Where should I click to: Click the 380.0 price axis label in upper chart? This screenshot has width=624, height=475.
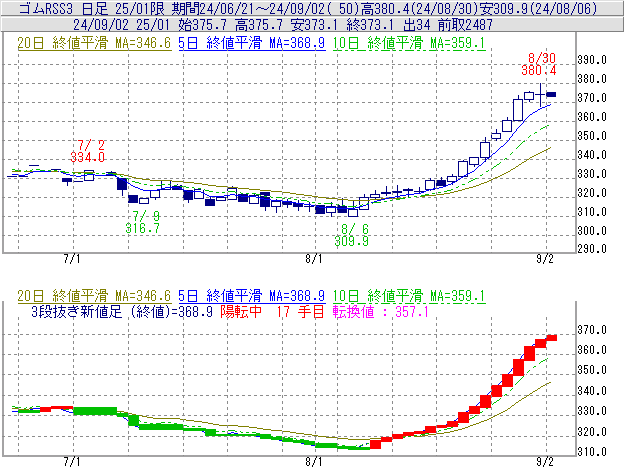592,79
